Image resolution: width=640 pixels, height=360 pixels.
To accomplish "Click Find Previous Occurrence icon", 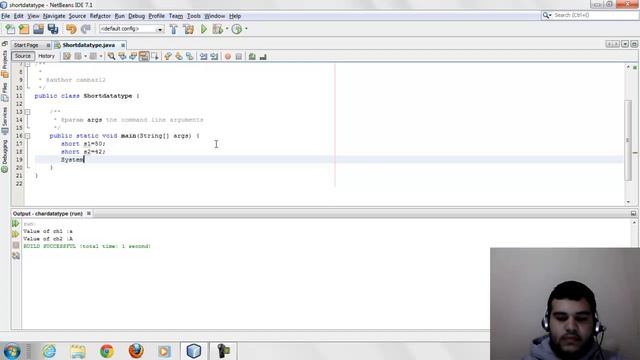I will [122, 56].
